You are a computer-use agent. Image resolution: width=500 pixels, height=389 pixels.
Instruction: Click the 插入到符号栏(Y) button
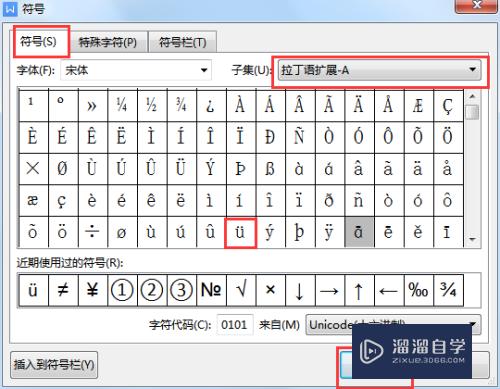tap(54, 365)
